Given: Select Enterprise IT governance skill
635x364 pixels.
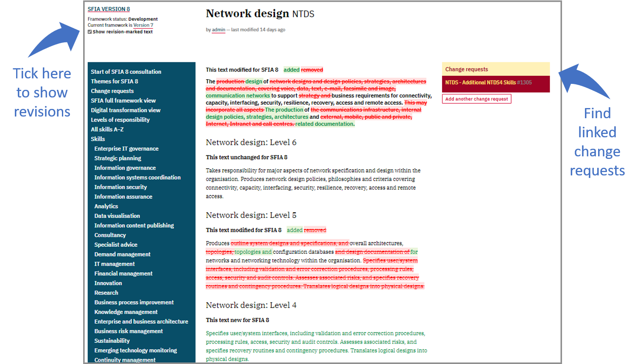Looking at the screenshot, I should click(126, 149).
